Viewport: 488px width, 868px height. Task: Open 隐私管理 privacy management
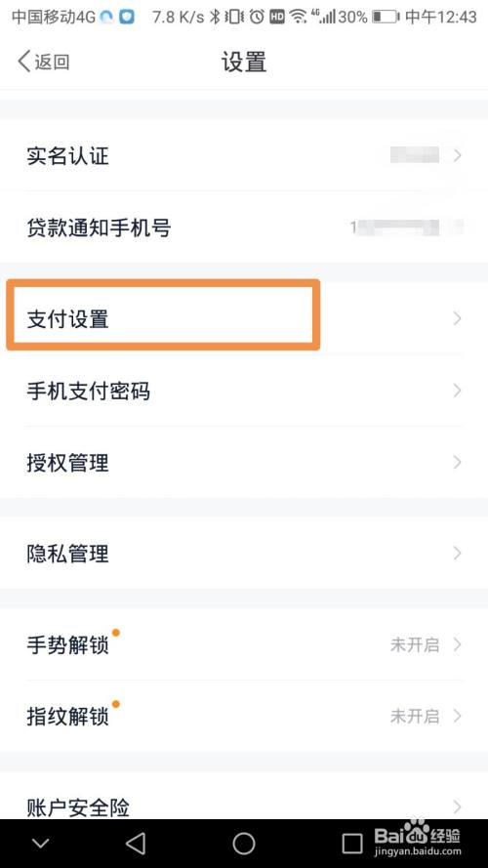(244, 553)
